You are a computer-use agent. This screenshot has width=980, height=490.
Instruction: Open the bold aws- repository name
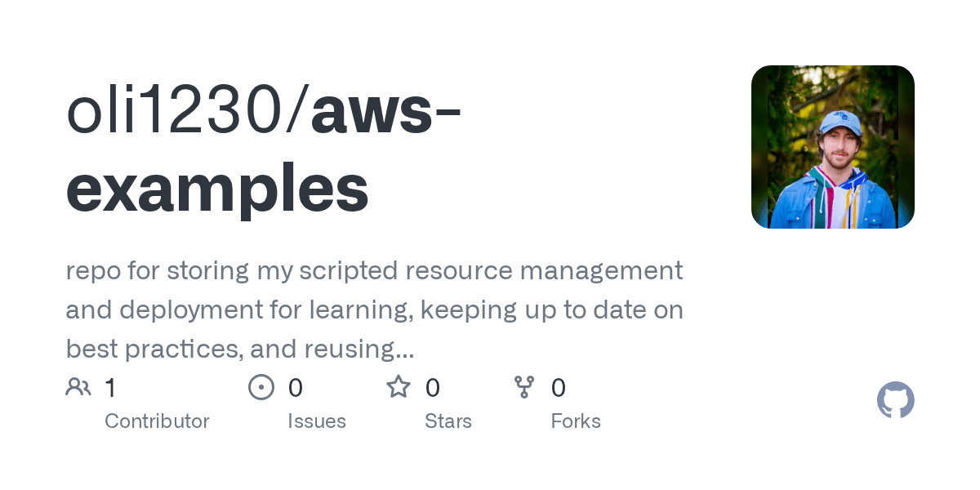tap(385, 113)
